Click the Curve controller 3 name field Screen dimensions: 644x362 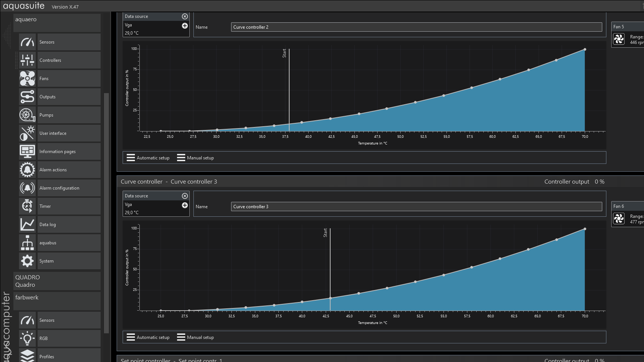coord(416,207)
